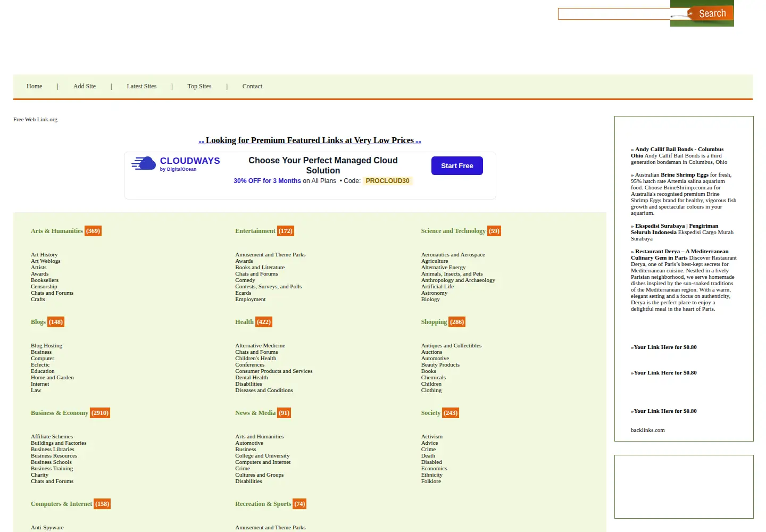This screenshot has width=766, height=532.
Task: Open the Business Schools subcategory
Action: [51, 462]
